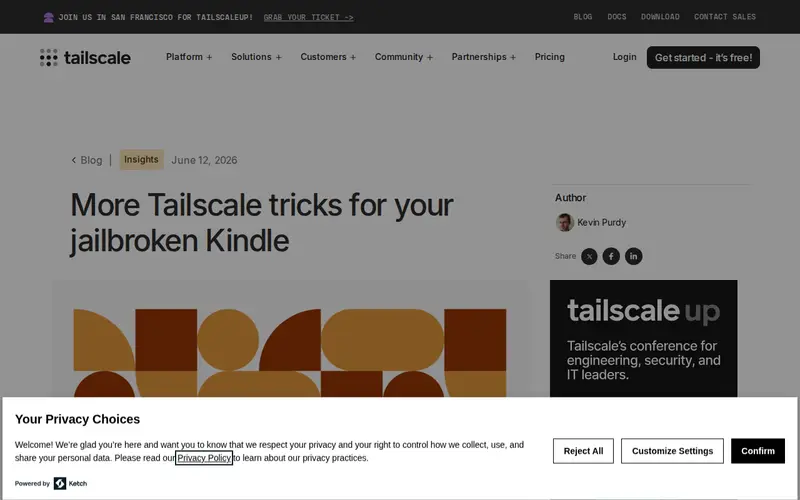Open the Blog link in the top bar
The image size is (800, 500).
pyautogui.click(x=583, y=17)
